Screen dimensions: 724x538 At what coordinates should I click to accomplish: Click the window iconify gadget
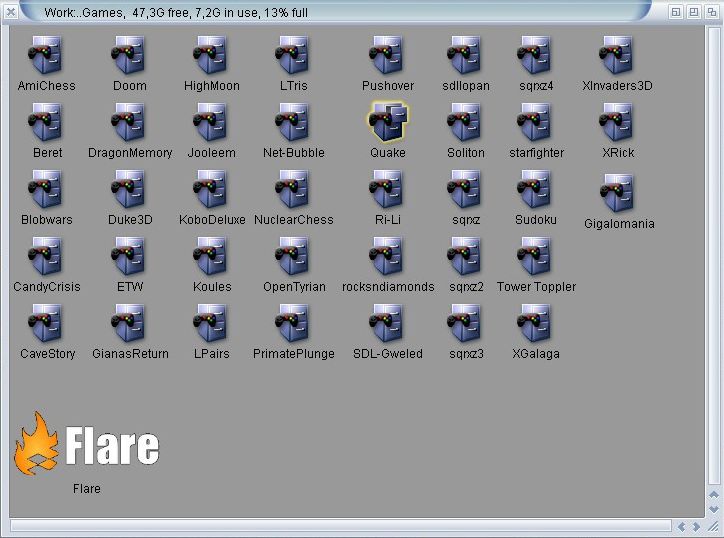[x=676, y=12]
